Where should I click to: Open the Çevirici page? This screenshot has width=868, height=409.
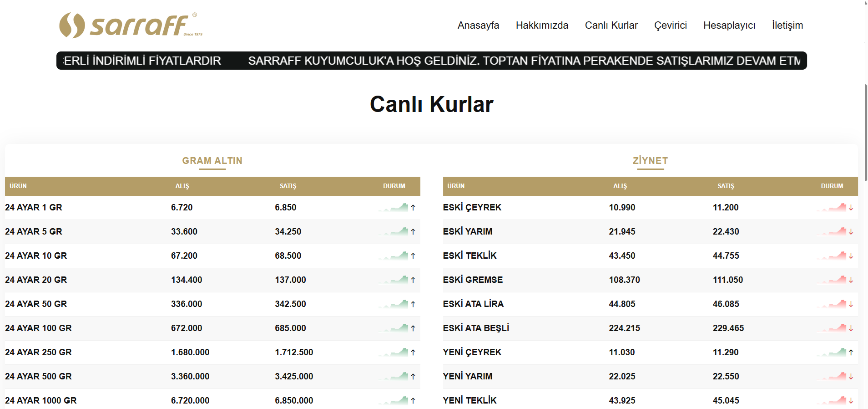pyautogui.click(x=670, y=26)
